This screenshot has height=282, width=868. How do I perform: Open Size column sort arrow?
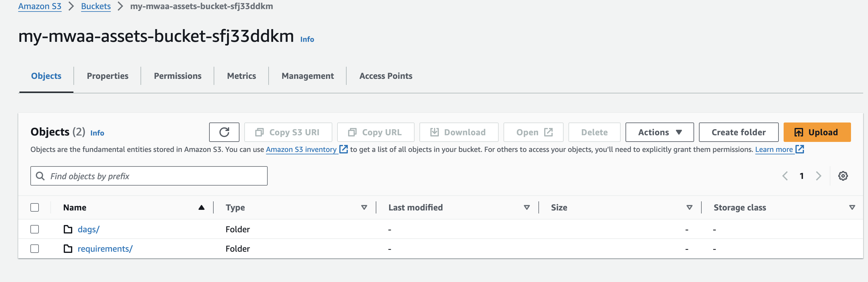(690, 207)
